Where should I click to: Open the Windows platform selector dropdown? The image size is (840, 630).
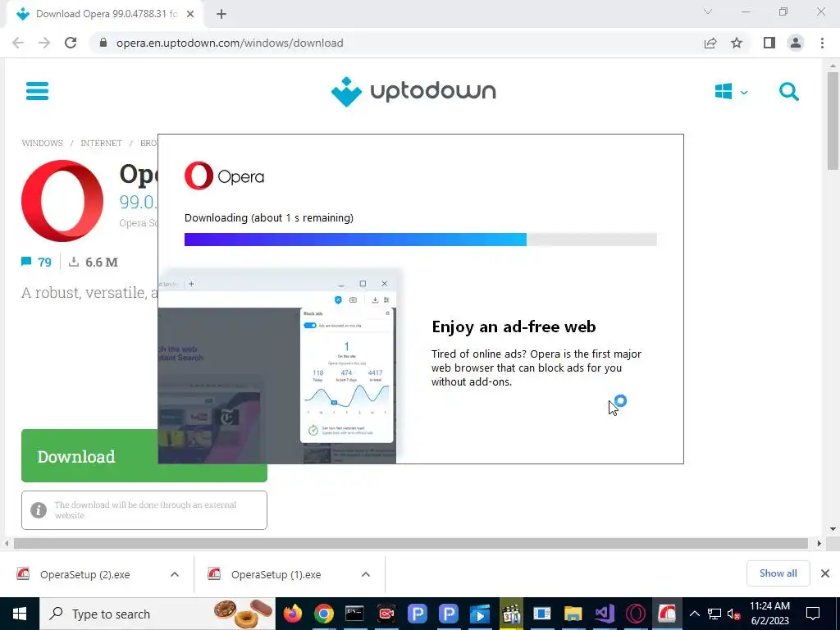pyautogui.click(x=731, y=92)
